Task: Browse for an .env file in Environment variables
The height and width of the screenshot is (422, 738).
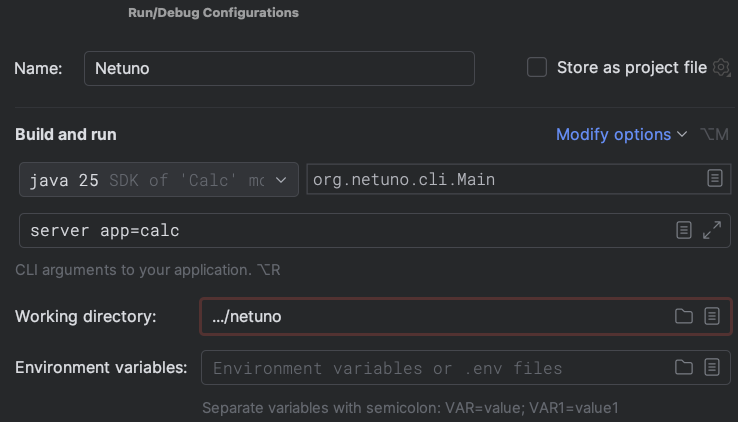Action: 684,367
